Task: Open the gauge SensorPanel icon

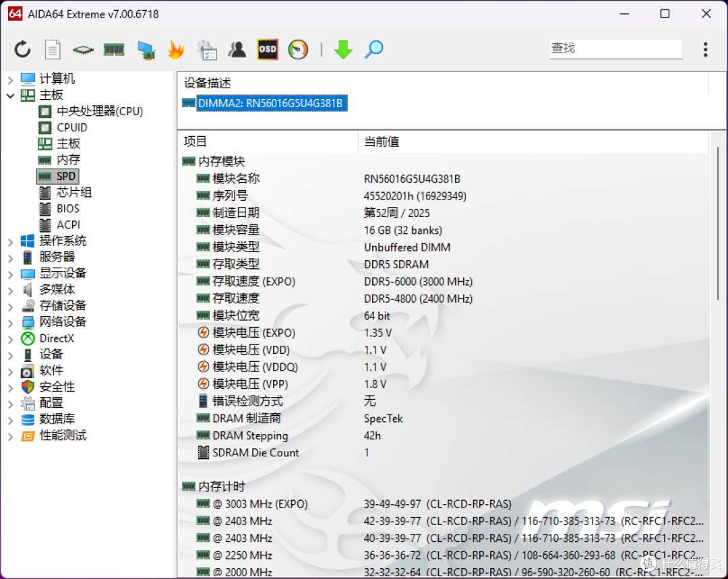Action: point(298,49)
